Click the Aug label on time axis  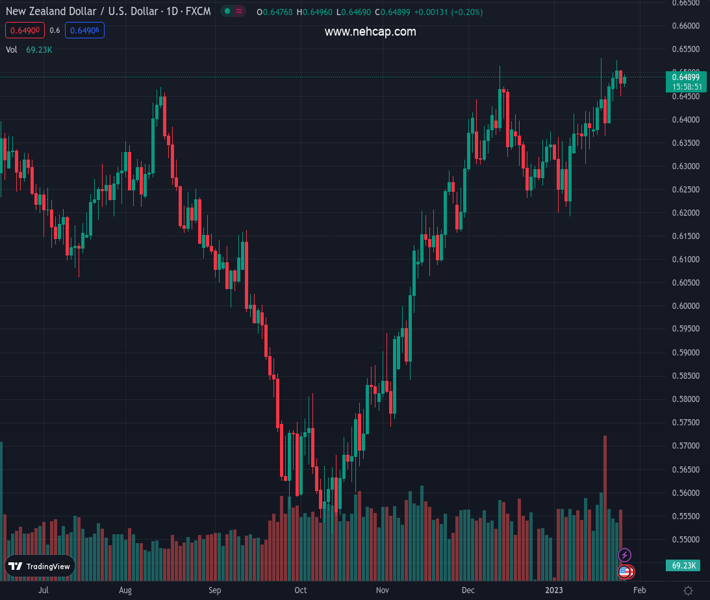[x=125, y=590]
